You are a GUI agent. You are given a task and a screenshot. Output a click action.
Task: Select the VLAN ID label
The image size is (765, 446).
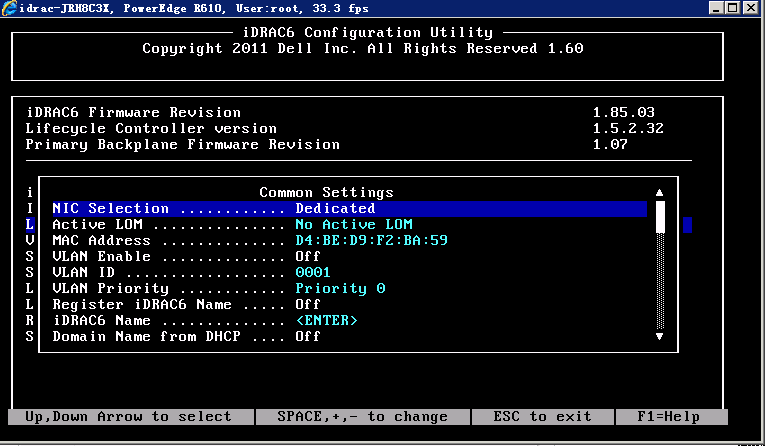(83, 273)
